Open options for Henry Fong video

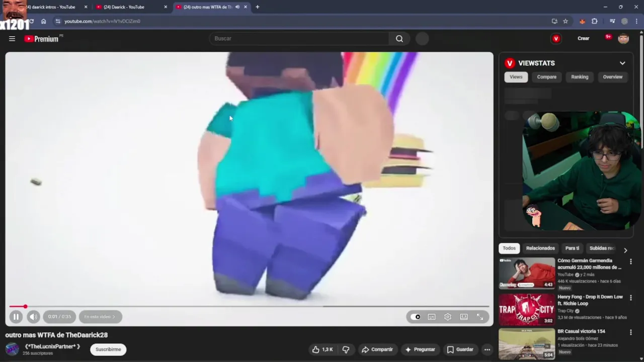point(630,298)
